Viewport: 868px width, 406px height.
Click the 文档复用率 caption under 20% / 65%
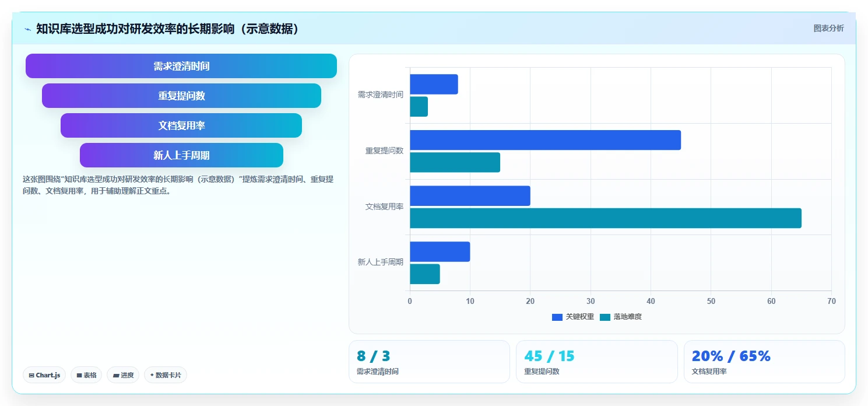pos(709,372)
